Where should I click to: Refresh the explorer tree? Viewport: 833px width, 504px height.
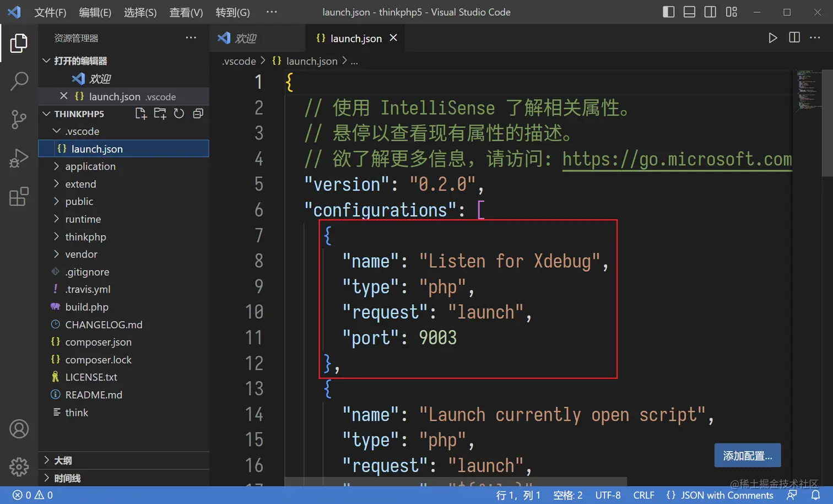179,113
